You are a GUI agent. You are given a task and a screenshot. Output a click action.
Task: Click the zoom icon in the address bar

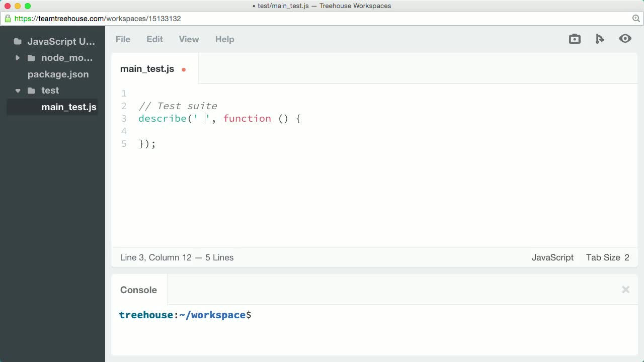[x=636, y=18]
